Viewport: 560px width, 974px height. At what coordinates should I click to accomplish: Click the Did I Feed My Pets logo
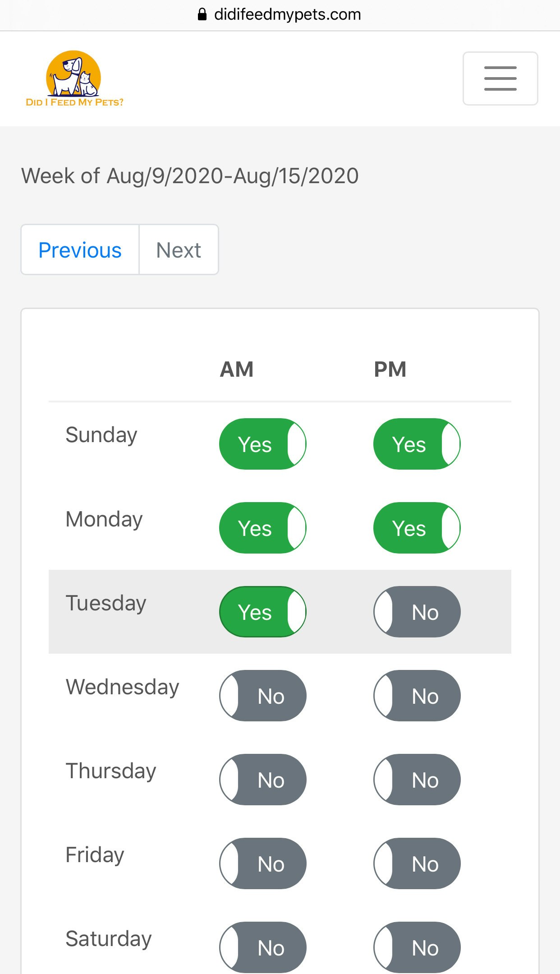74,79
